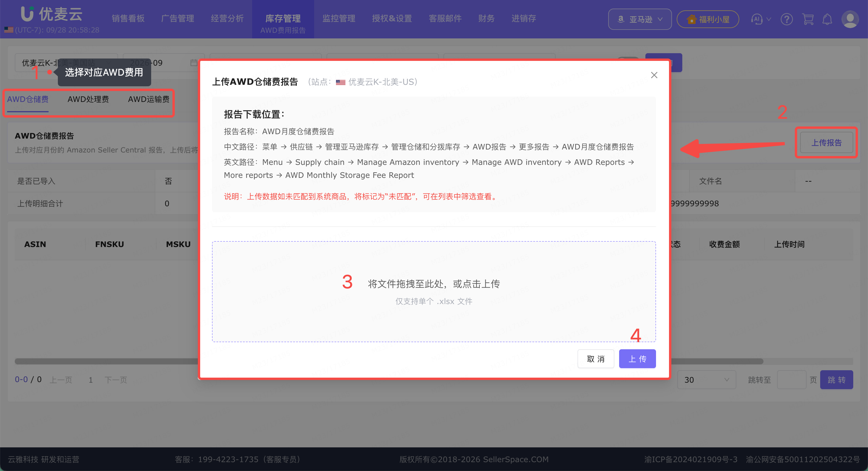Viewport: 868px width, 471px height.
Task: Go to 下一页 next page
Action: [115, 380]
